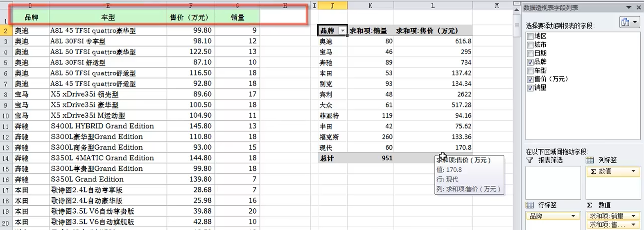This screenshot has height=230, width=644.
Task: Select price cell 122.50
Action: (191, 52)
